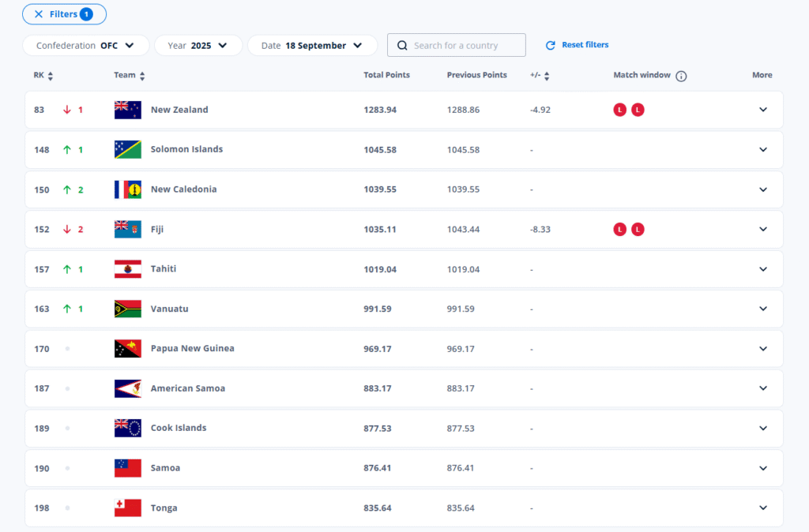Click the Papua New Guinea flag
Viewport: 809px width, 532px height.
127,349
